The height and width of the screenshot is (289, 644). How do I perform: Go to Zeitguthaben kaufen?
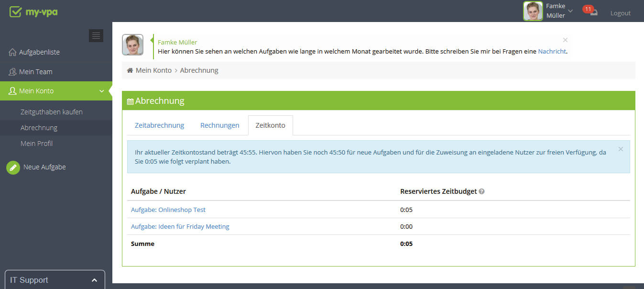coord(52,112)
